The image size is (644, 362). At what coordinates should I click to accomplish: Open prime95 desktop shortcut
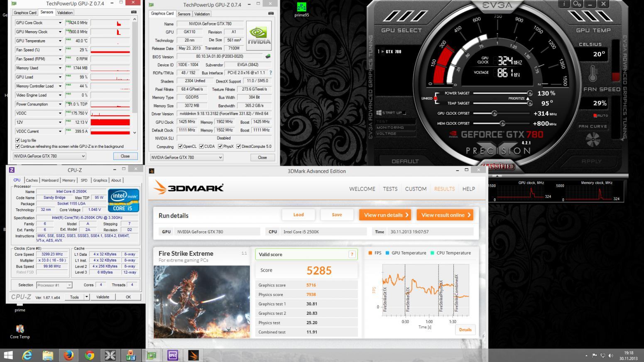tap(301, 10)
